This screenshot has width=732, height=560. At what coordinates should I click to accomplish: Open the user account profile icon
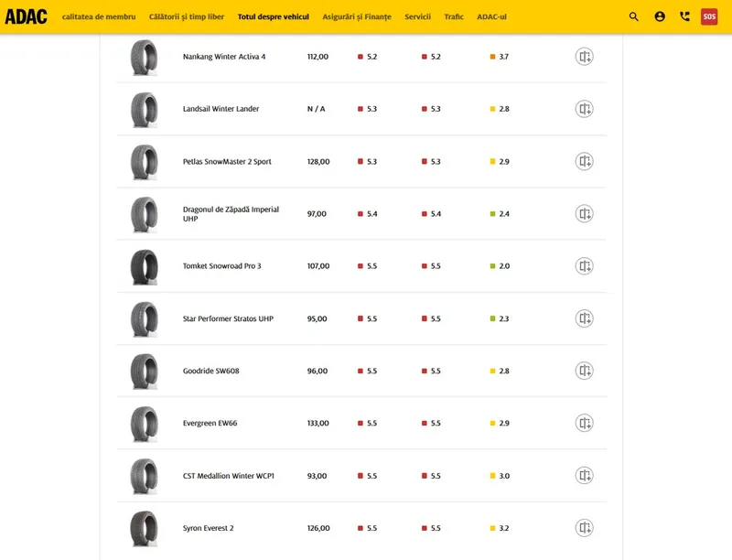[660, 16]
